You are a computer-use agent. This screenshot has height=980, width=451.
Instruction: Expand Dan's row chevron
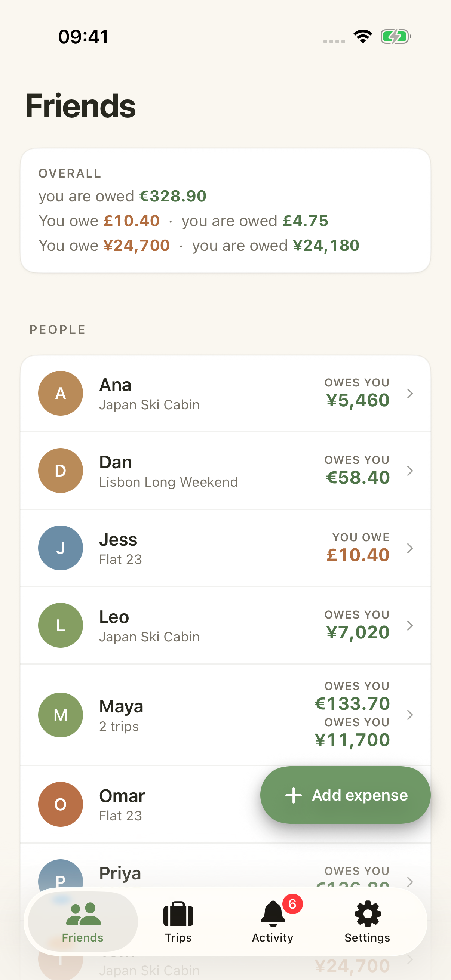click(410, 471)
